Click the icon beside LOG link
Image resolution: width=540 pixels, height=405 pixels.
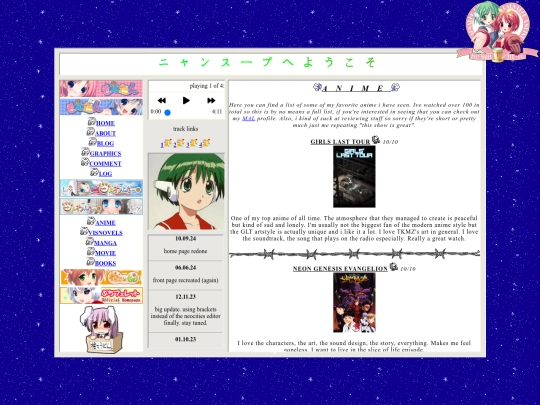(x=94, y=172)
